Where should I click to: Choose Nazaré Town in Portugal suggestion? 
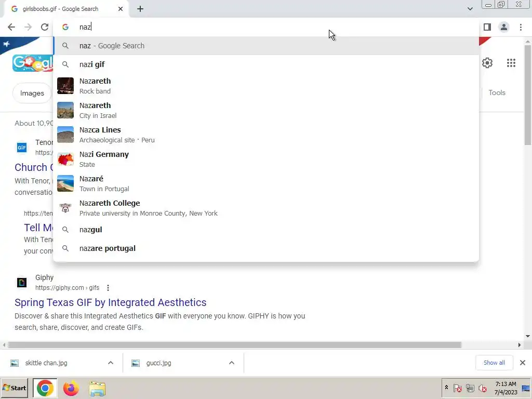(x=266, y=183)
